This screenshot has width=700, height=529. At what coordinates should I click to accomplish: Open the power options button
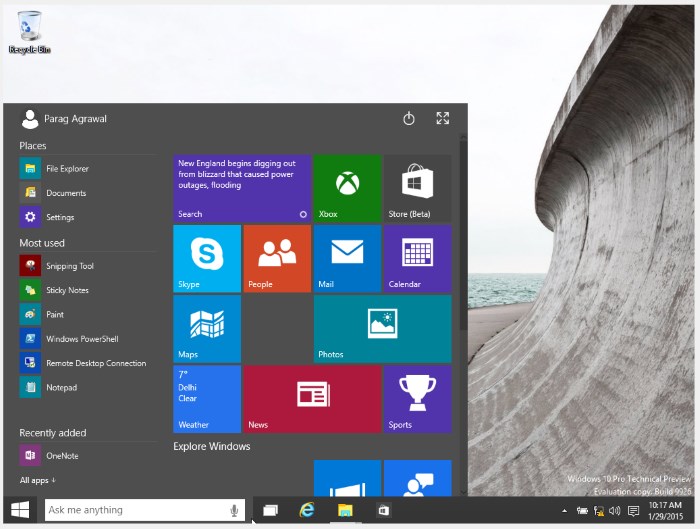coord(409,119)
